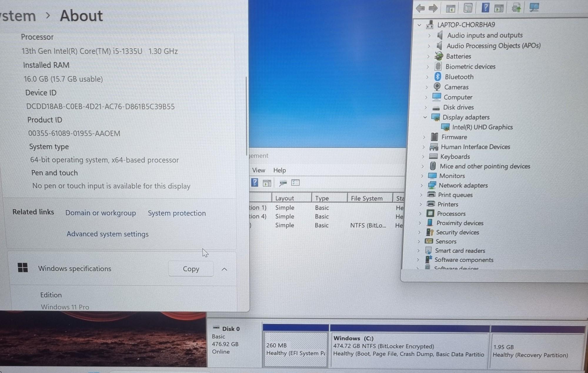Click the Cameras webcam icon in device tree
The image size is (588, 373).
(437, 87)
